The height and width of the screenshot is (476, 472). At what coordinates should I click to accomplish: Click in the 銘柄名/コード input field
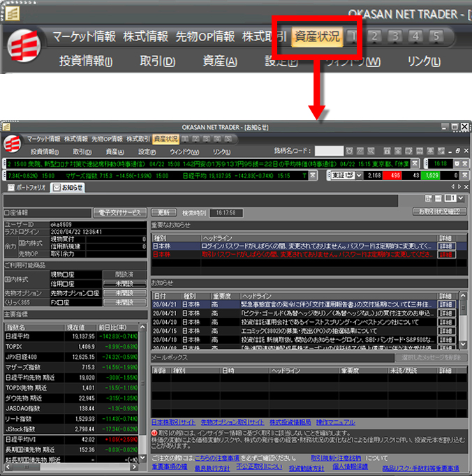[x=329, y=151]
